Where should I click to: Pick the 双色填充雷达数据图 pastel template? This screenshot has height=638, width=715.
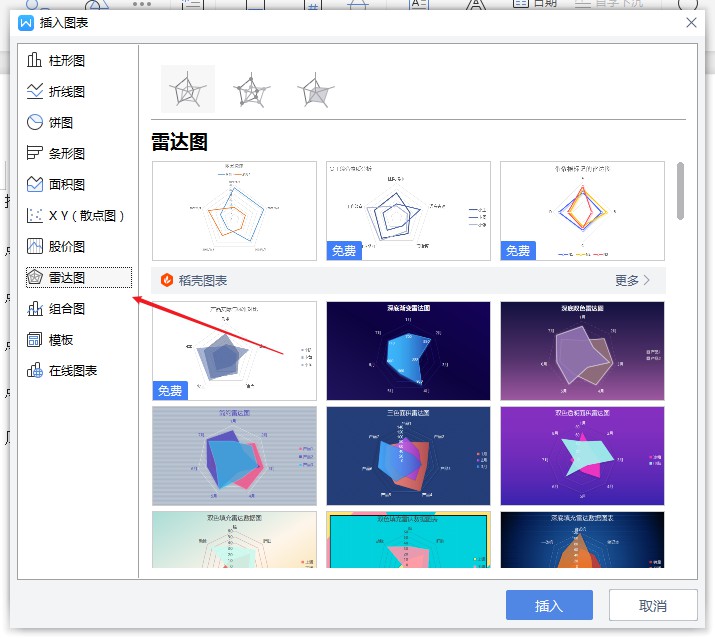pos(234,539)
